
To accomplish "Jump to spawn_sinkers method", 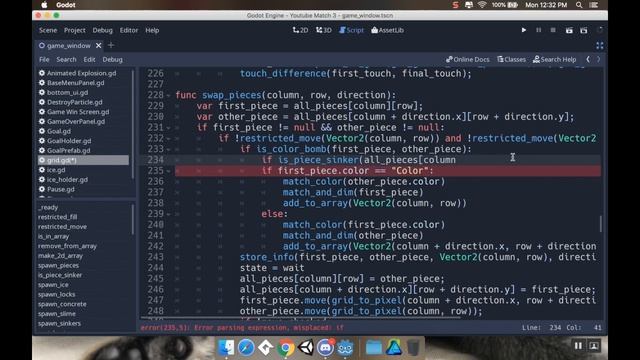I will (59, 323).
